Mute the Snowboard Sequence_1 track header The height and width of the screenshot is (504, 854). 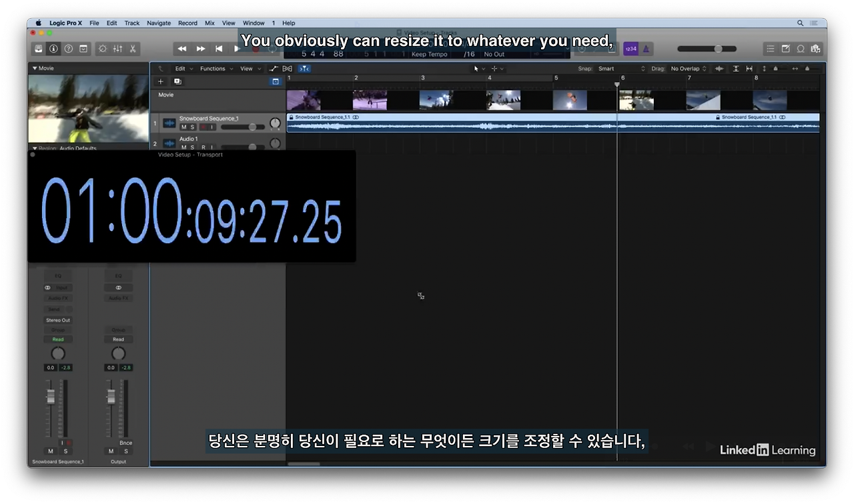pyautogui.click(x=183, y=127)
